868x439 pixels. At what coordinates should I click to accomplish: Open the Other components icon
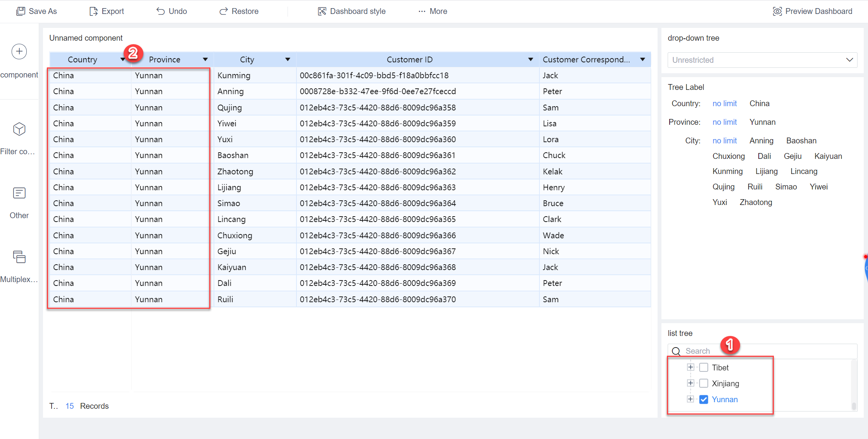coord(19,193)
